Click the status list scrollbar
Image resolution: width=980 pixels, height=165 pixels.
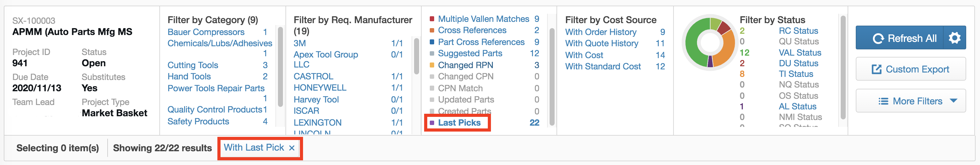[x=843, y=67]
